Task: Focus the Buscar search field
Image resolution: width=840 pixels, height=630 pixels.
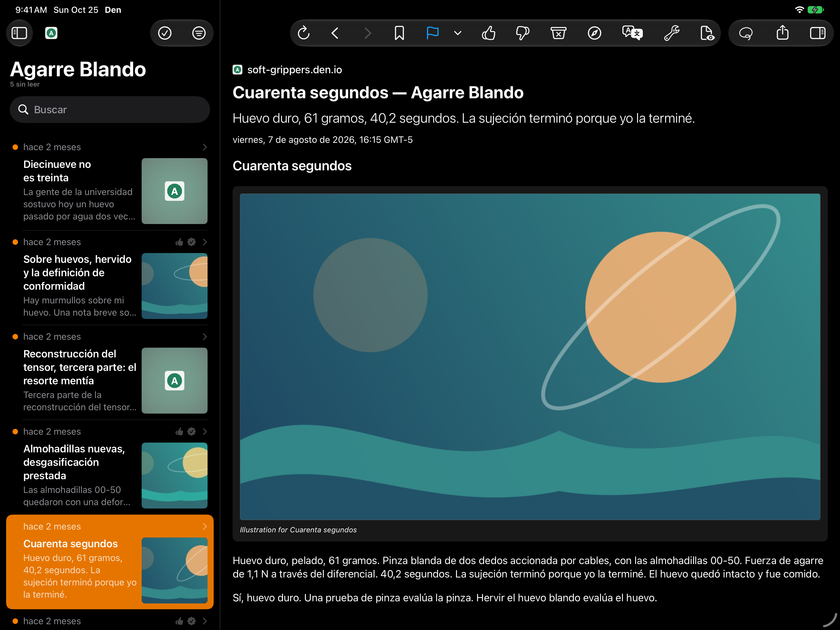Action: (110, 110)
